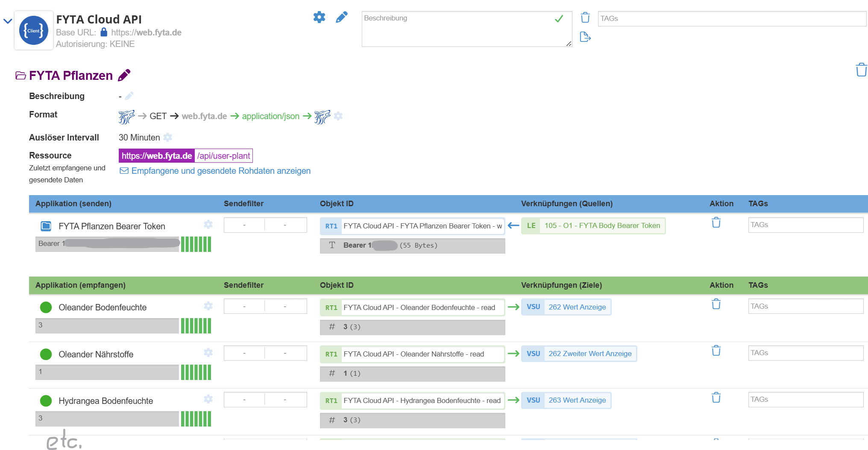Viewport: 868px width, 450px height.
Task: Open 105 - O1 FYTA Body Bearer Token
Action: tap(602, 225)
